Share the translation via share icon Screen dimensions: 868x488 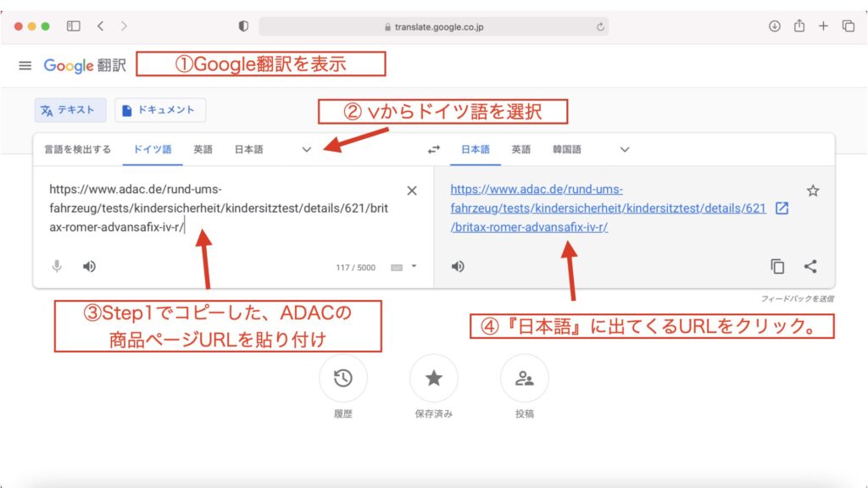click(810, 267)
